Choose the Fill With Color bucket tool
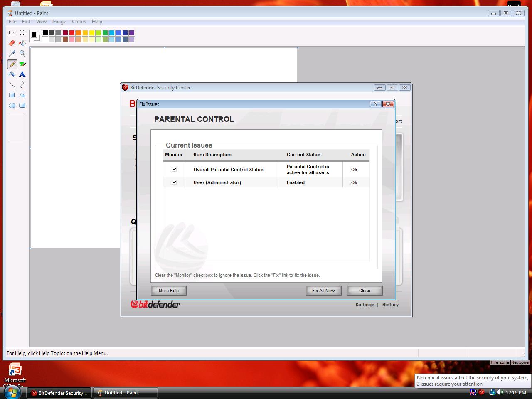 point(22,43)
